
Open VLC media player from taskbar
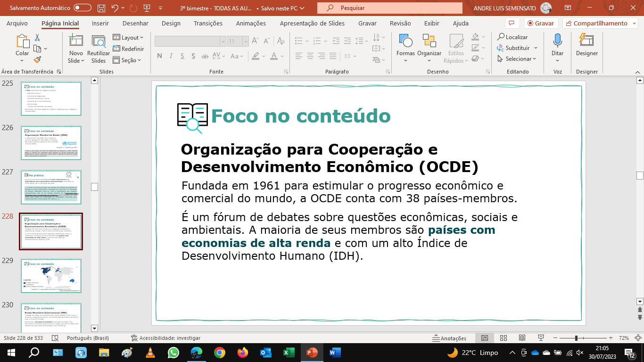(x=150, y=352)
